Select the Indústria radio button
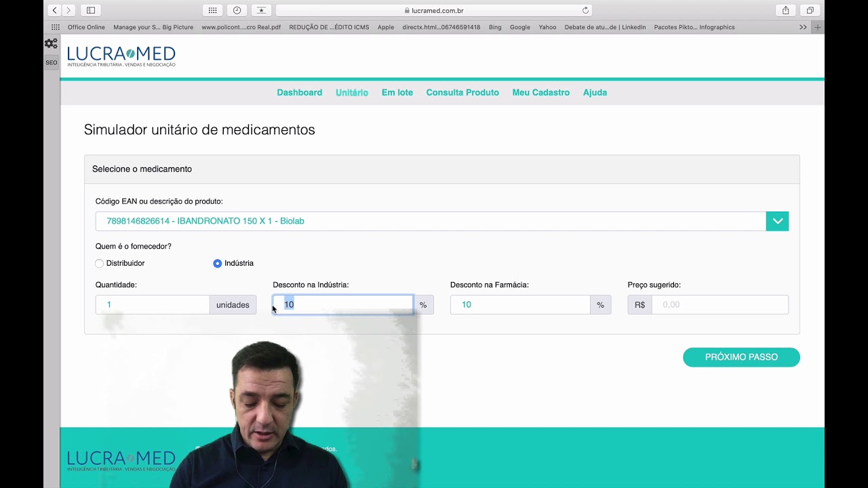The height and width of the screenshot is (488, 868). tap(217, 264)
